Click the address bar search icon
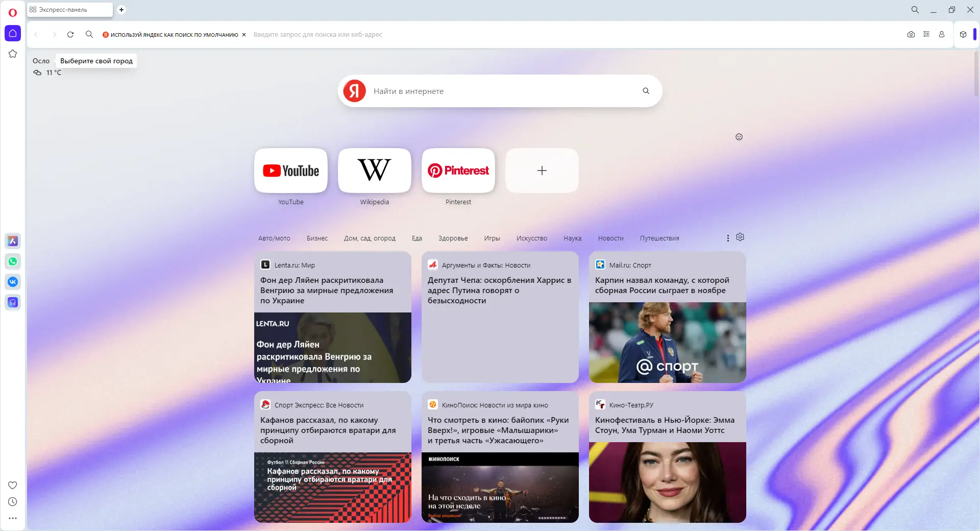The height and width of the screenshot is (531, 980). click(89, 34)
